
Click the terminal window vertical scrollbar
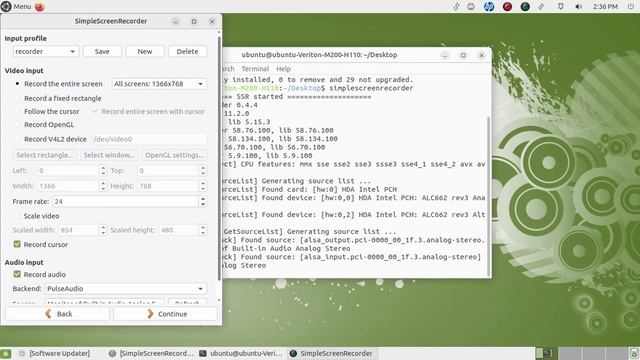point(489,196)
